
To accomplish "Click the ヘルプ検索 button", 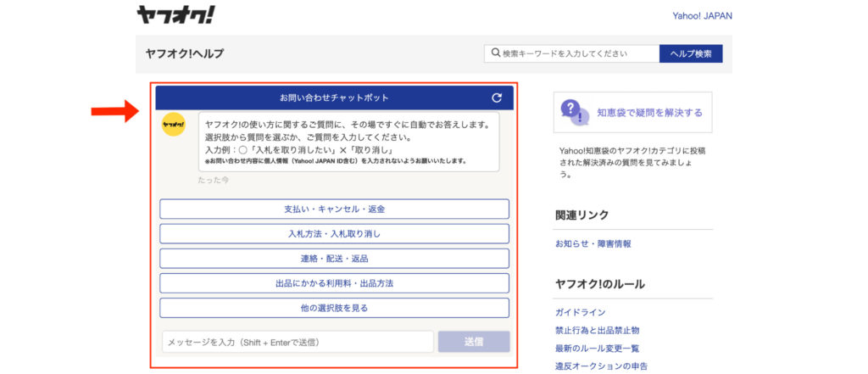I will click(691, 53).
